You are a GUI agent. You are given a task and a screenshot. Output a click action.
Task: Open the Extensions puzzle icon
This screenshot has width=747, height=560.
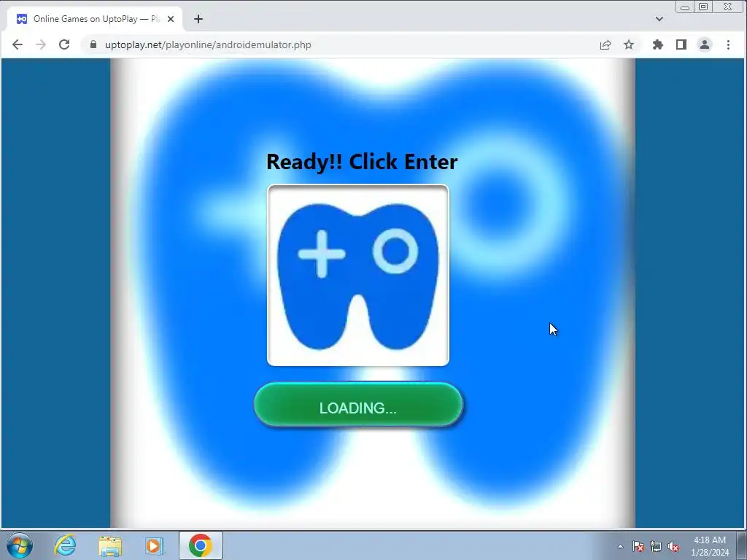(658, 44)
